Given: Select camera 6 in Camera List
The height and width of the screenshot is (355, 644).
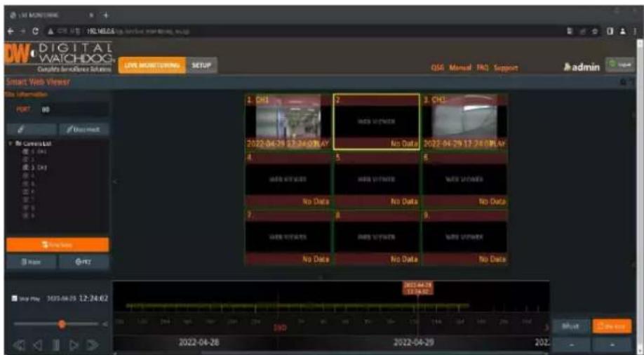Looking at the screenshot, I should click(28, 192).
